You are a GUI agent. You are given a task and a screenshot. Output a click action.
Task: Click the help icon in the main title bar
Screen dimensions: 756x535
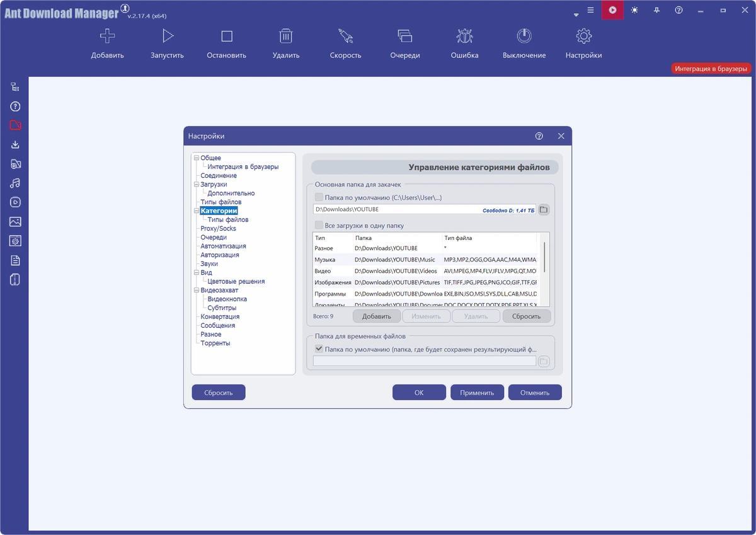[679, 10]
